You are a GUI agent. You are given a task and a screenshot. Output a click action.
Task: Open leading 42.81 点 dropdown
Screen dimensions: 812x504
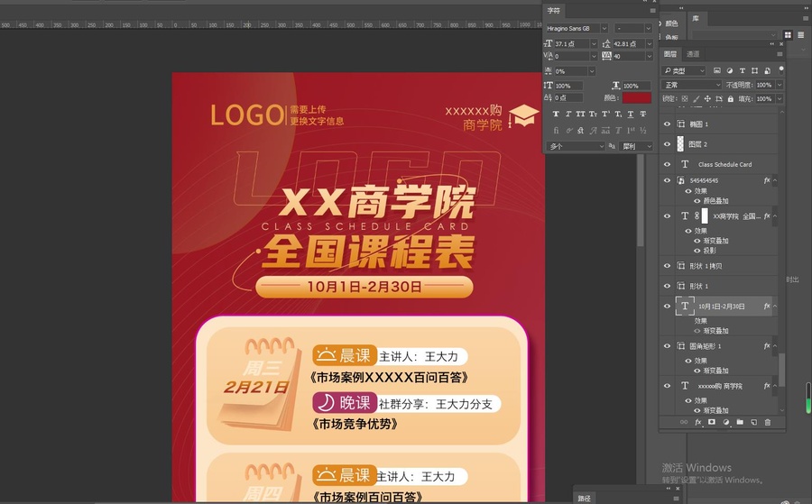[649, 44]
